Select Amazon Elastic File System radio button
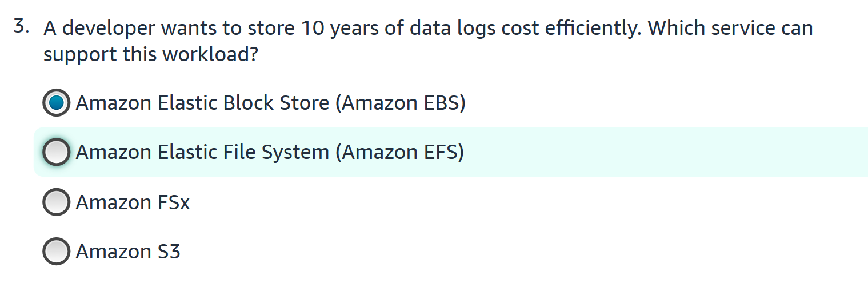868x299 pixels. 57,152
